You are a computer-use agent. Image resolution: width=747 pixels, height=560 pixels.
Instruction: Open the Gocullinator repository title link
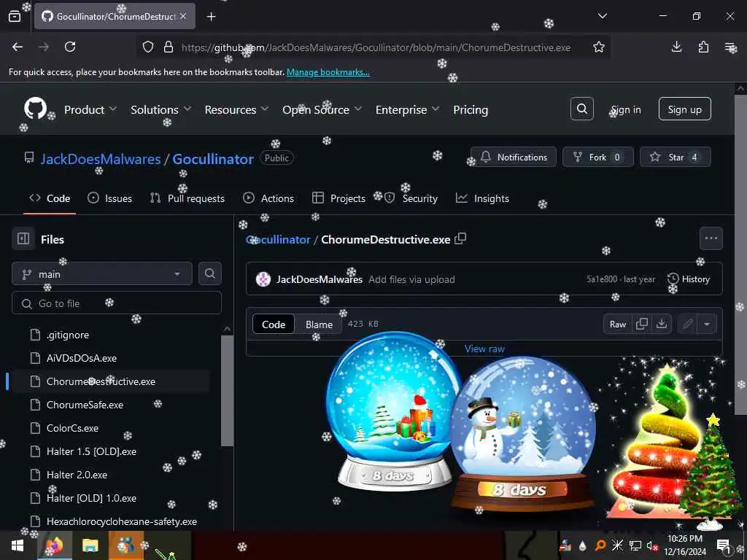click(213, 158)
